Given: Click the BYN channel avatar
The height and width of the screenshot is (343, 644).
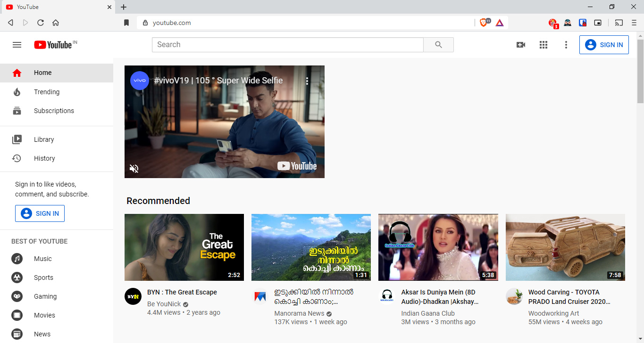Looking at the screenshot, I should [x=133, y=296].
